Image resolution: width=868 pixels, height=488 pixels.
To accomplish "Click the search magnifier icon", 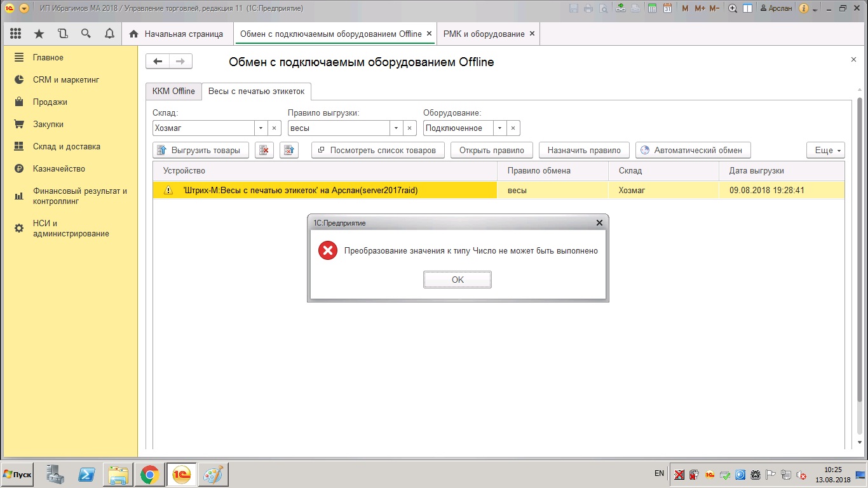I will coord(86,34).
